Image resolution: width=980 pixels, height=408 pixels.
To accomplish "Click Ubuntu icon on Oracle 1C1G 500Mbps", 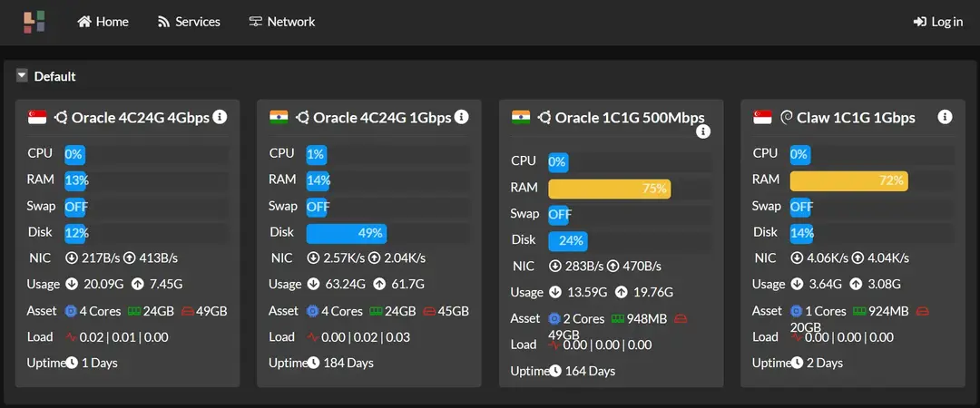I will pos(545,117).
